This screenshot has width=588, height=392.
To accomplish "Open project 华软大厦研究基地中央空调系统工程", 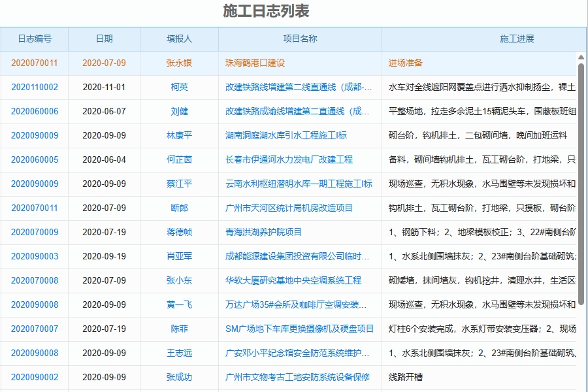I will click(x=291, y=281).
